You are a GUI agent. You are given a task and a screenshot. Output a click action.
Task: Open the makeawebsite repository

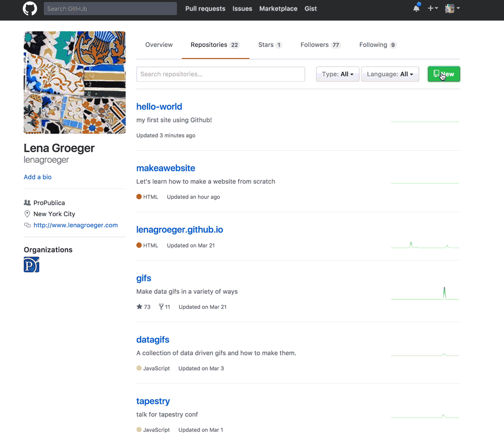(165, 168)
